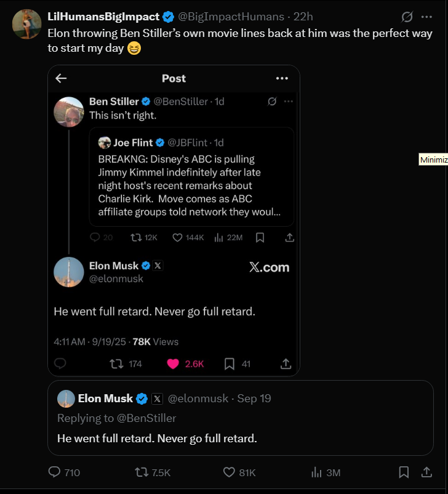View analytics showing 3M views

pyautogui.click(x=317, y=472)
